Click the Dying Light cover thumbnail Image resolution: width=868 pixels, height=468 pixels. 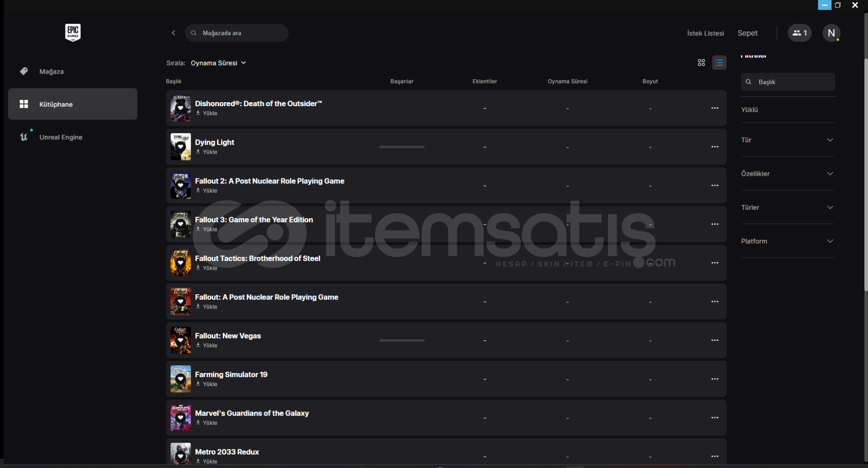point(180,147)
